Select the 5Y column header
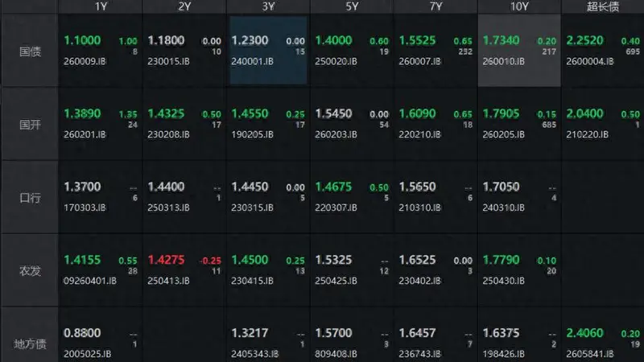Viewport: 644px width, 362px height. (352, 6)
